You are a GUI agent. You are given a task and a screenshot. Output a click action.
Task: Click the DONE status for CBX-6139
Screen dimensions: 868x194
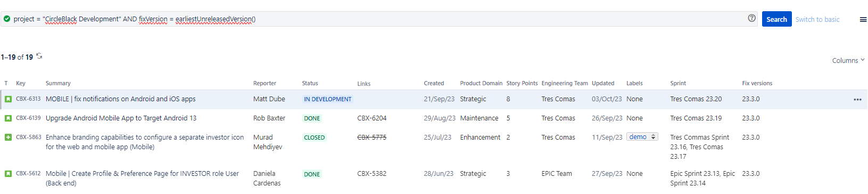312,118
